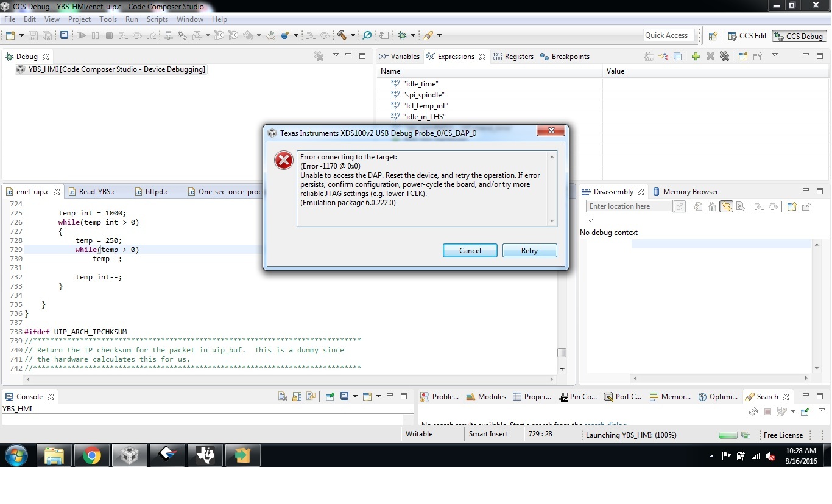Toggle the CCS Debug perspective button
This screenshot has height=504, width=832.
tap(799, 36)
